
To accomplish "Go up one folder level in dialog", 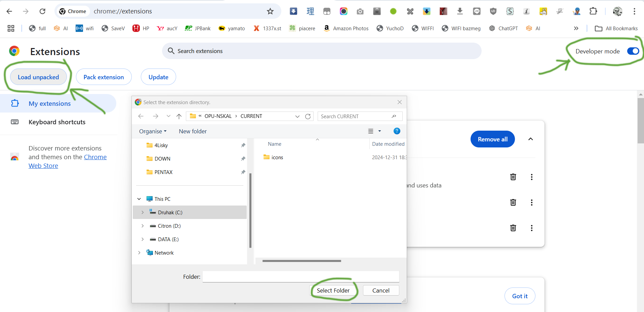I will (x=179, y=116).
